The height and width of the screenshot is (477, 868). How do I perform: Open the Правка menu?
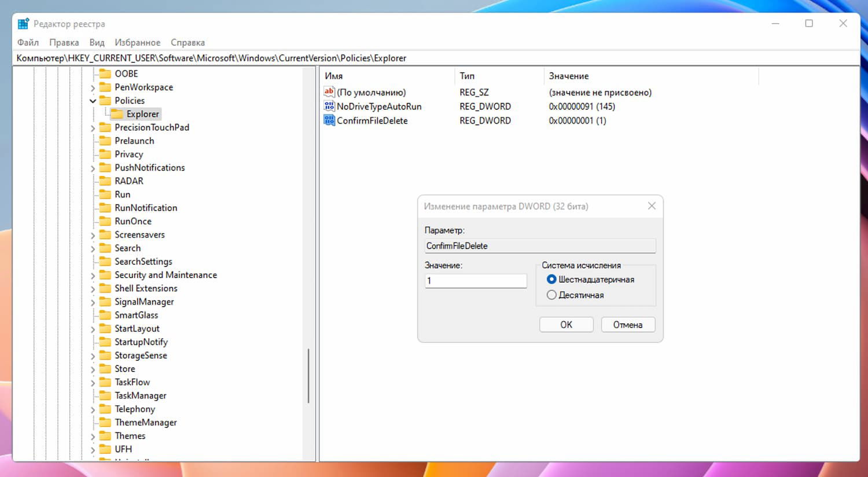(64, 42)
